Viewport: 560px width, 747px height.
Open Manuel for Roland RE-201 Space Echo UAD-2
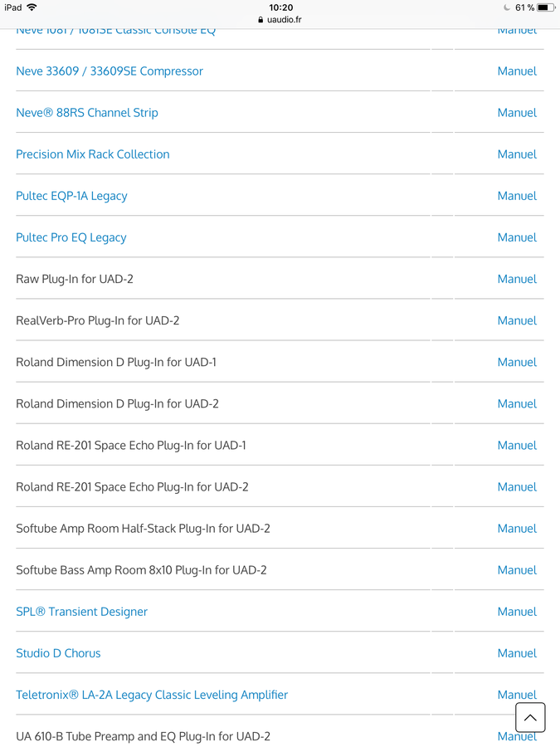click(517, 486)
